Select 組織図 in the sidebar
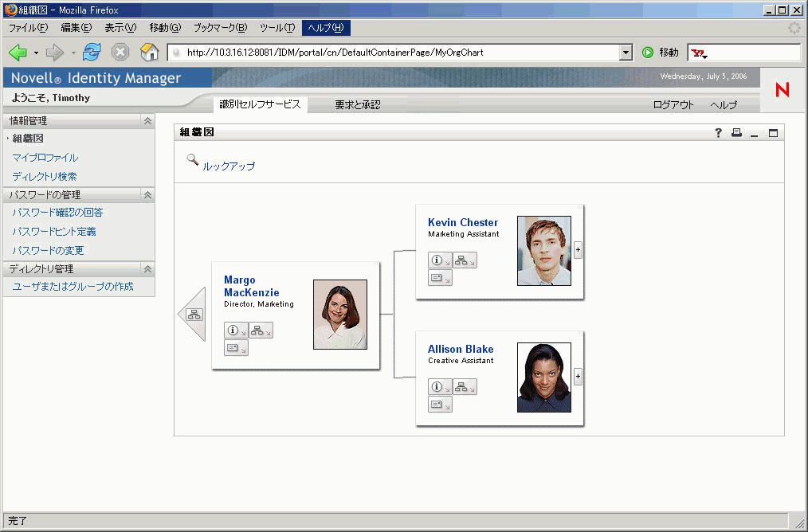 pyautogui.click(x=28, y=139)
